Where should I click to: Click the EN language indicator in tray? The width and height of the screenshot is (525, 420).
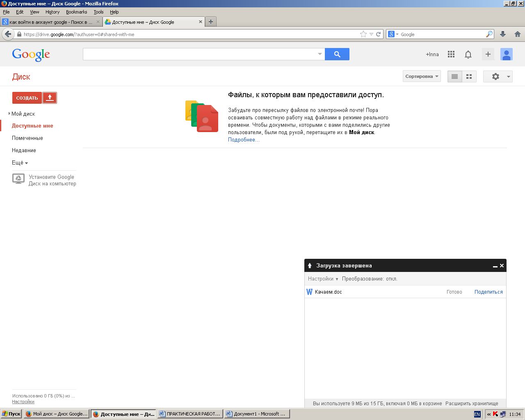click(477, 414)
